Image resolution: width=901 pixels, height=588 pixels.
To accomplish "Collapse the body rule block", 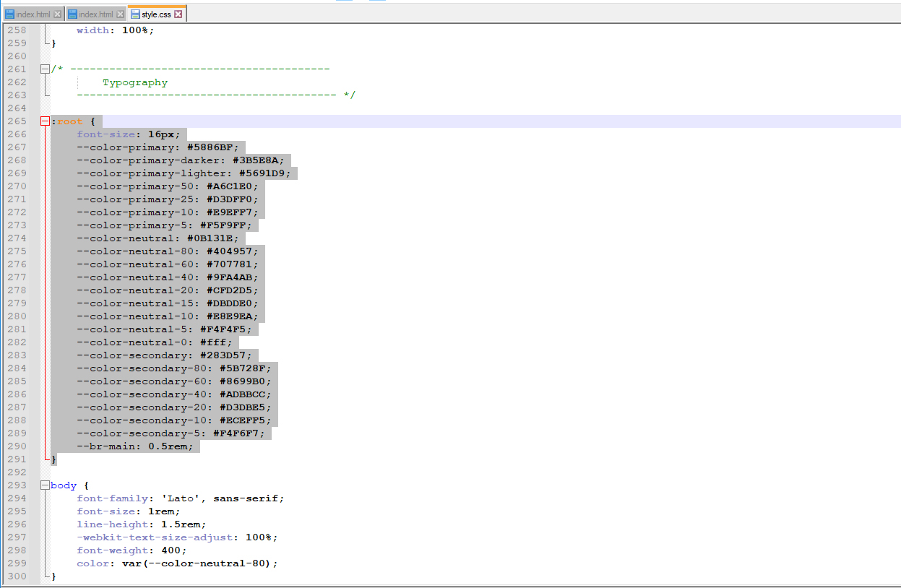I will click(46, 485).
